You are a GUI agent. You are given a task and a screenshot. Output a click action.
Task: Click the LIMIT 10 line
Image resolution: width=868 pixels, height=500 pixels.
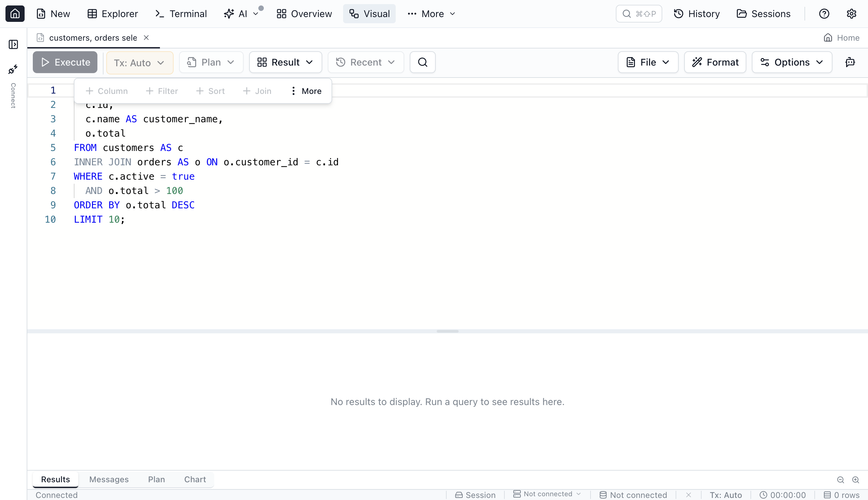pos(99,220)
